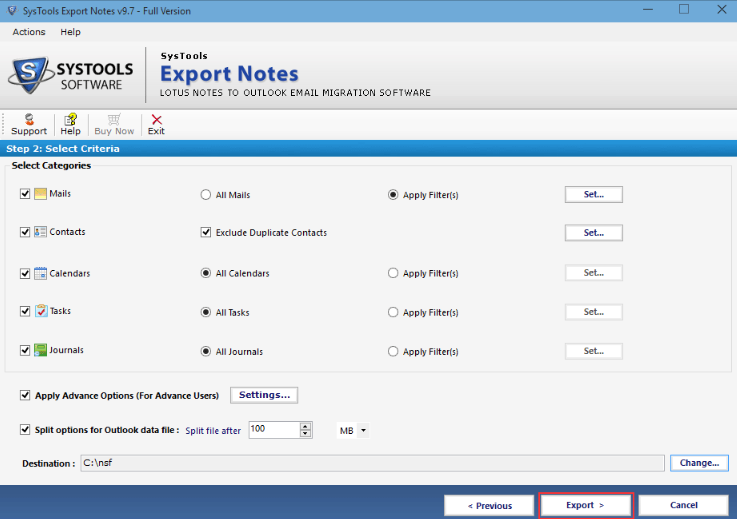Viewport: 737px width, 519px height.
Task: Toggle Exclude Duplicate Contacts checkbox
Action: 205,232
